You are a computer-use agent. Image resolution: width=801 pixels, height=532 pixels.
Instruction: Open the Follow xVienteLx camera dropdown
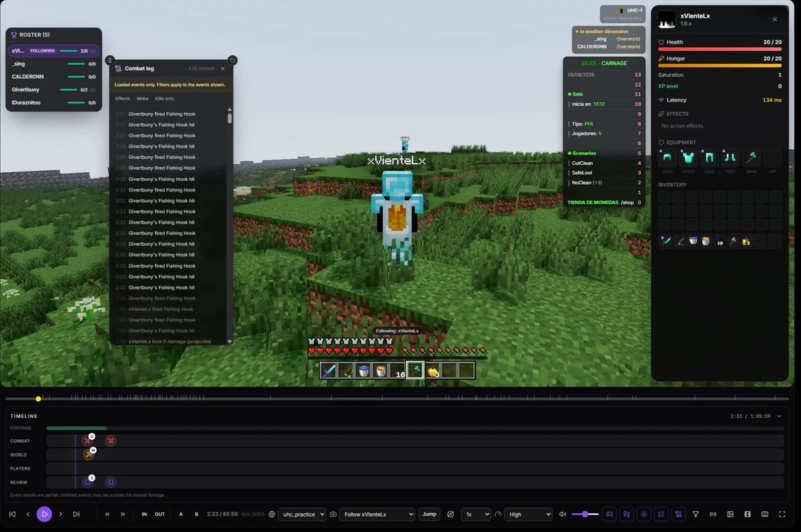(x=377, y=514)
